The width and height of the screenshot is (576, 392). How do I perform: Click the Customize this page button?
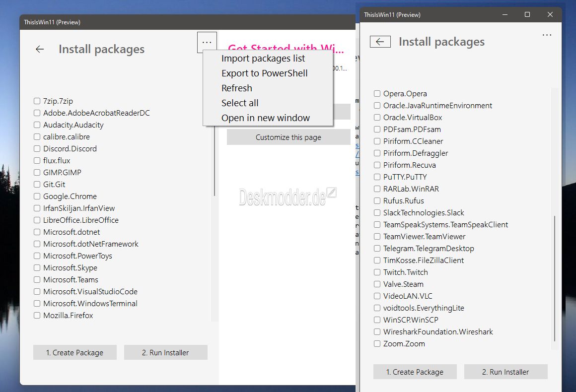coord(288,137)
